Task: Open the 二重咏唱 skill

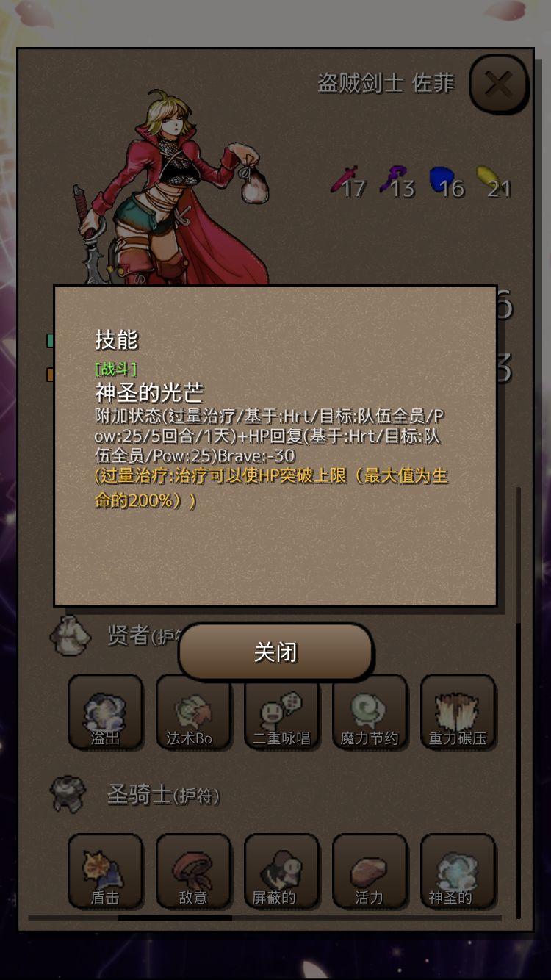Action: [281, 713]
